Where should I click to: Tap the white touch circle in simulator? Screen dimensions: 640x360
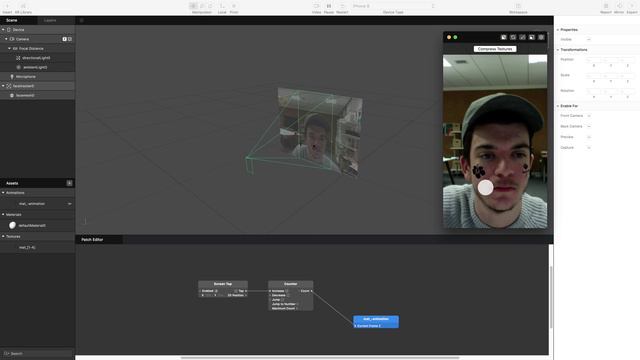click(485, 188)
